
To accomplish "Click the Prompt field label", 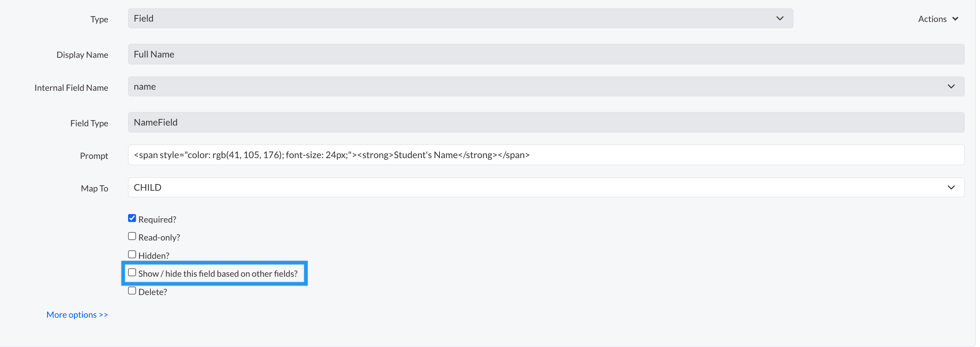I will [x=94, y=156].
